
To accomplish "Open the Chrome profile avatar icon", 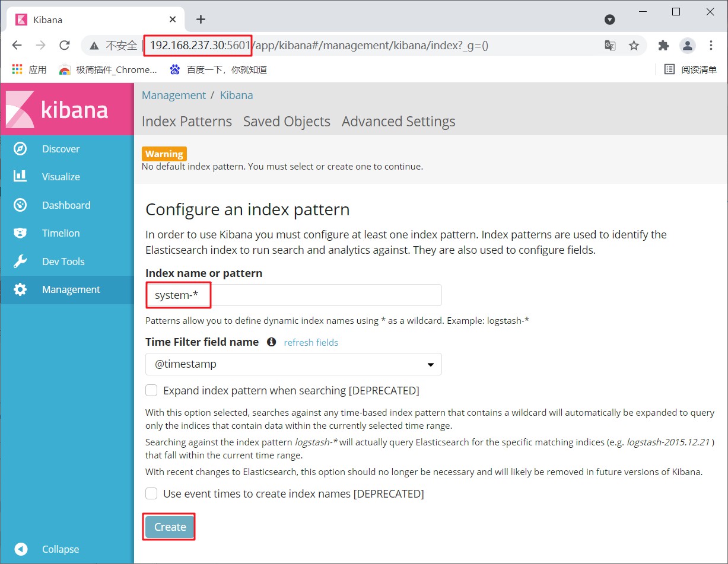I will click(687, 45).
